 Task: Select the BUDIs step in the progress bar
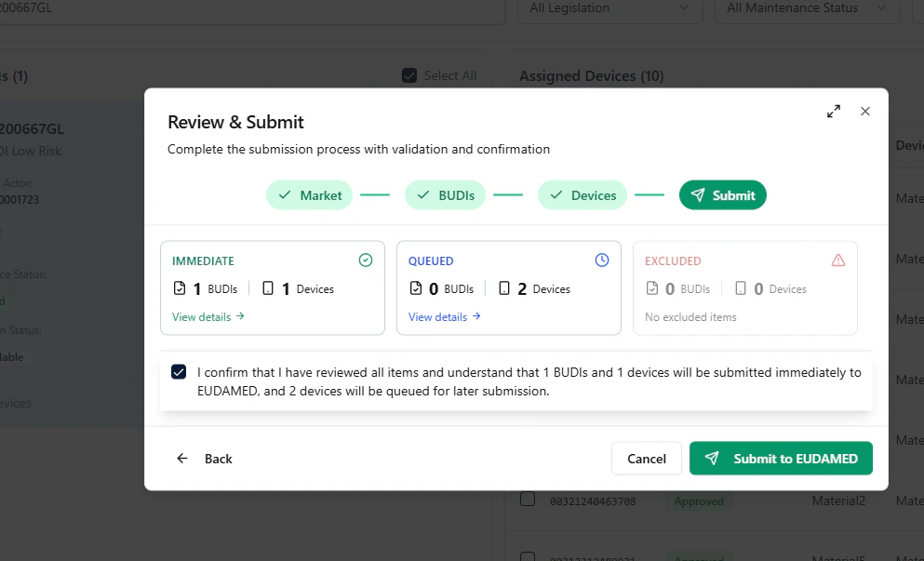445,194
